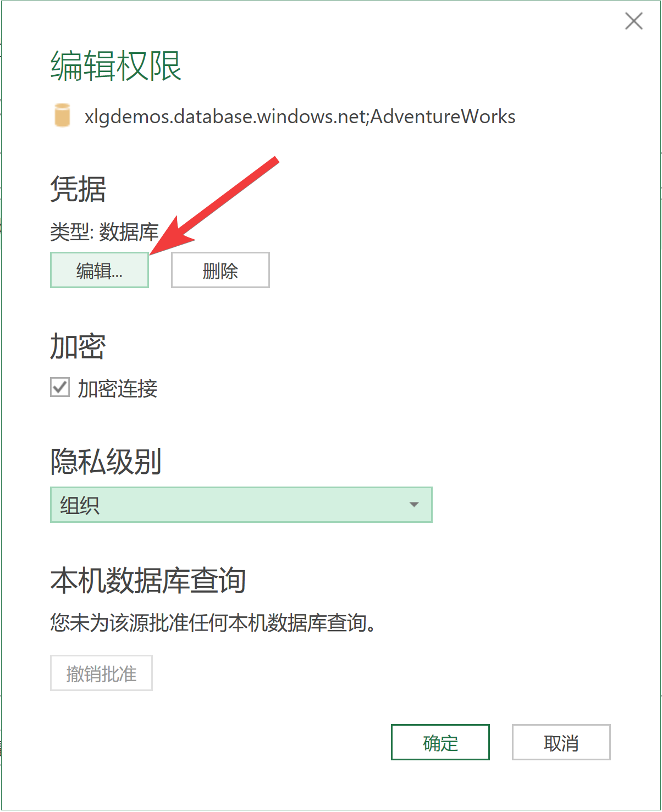Click the database cylinder icon

pyautogui.click(x=62, y=115)
